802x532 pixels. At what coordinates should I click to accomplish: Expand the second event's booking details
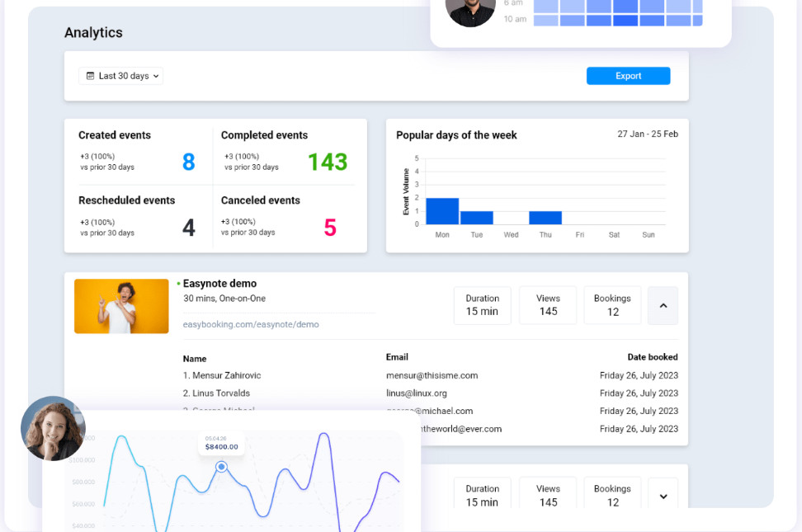(663, 496)
